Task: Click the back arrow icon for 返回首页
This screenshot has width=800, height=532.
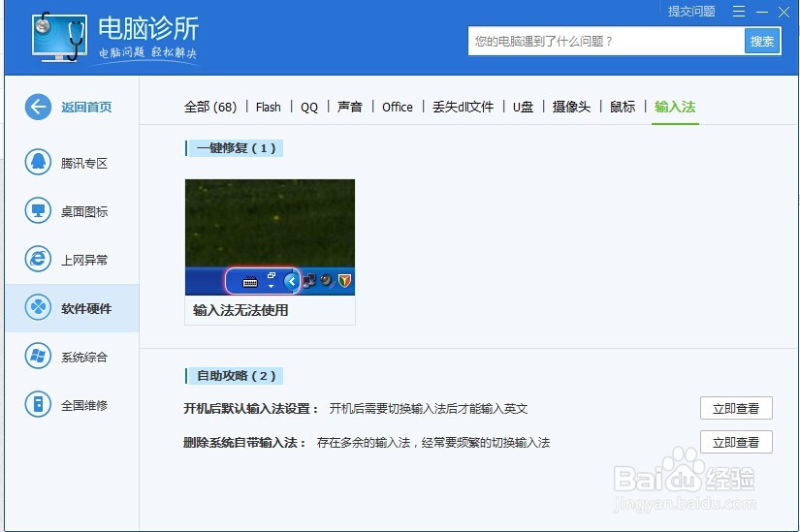Action: tap(38, 108)
